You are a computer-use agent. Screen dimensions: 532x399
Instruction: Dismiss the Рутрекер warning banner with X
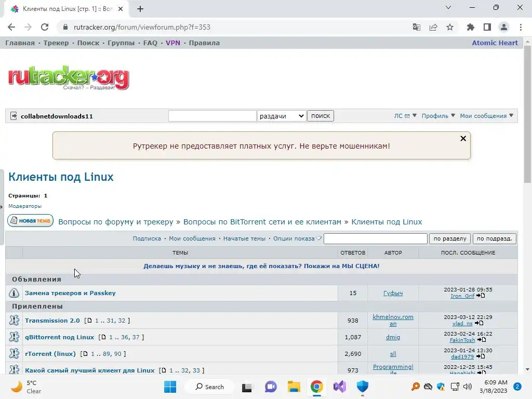coord(463,138)
